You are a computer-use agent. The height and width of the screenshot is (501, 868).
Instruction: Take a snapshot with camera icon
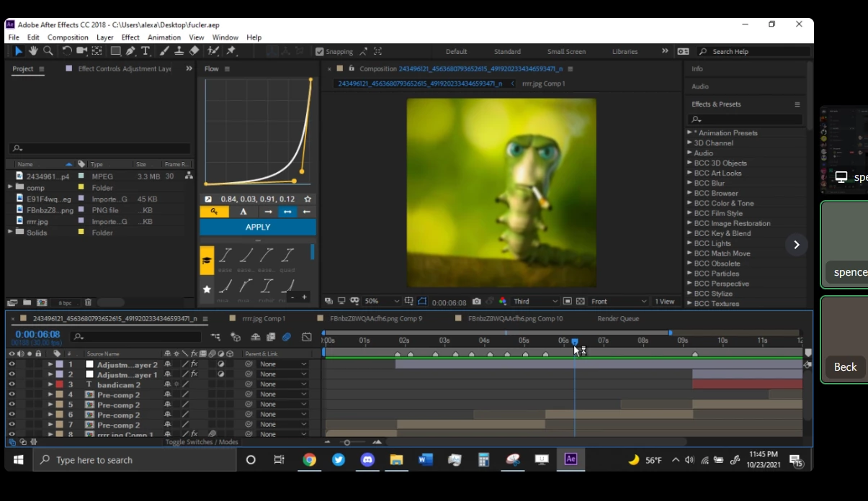click(477, 302)
